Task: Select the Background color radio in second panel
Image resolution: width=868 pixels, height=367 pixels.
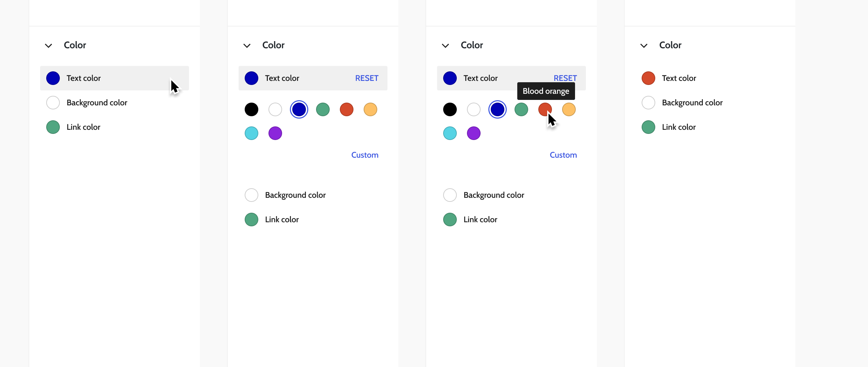Action: pyautogui.click(x=251, y=195)
